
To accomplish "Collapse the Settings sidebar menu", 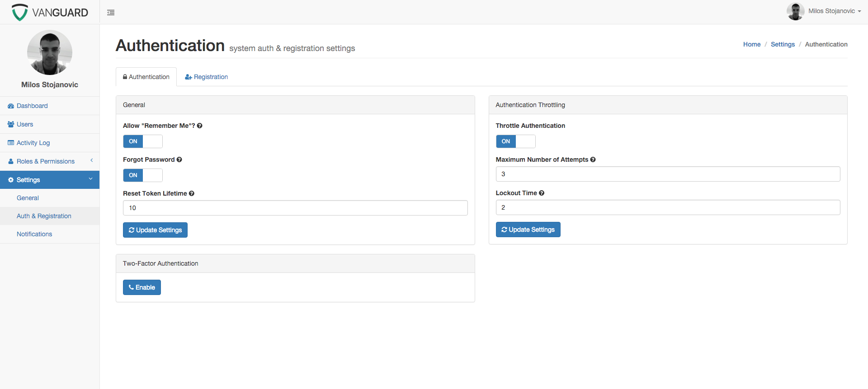I will click(50, 180).
